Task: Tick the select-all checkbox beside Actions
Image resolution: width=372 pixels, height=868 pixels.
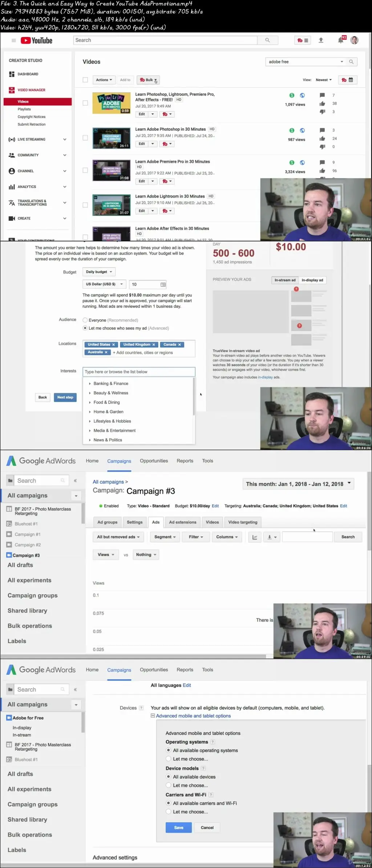Action: pyautogui.click(x=85, y=80)
